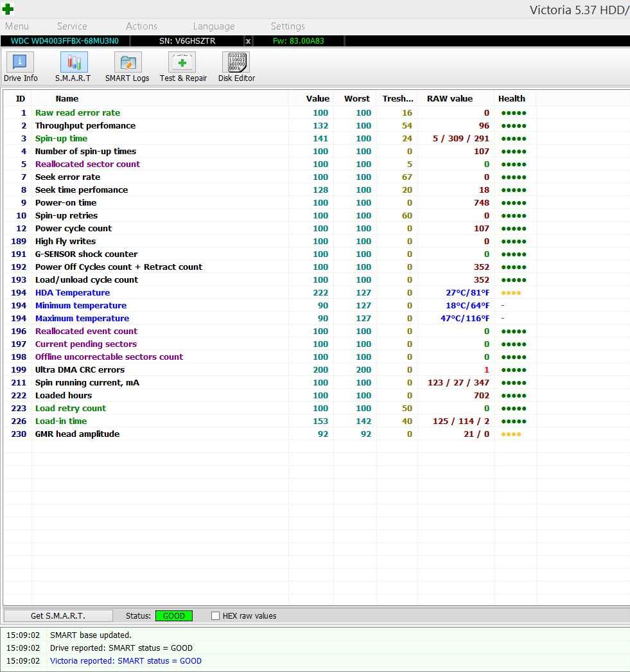Image resolution: width=630 pixels, height=672 pixels.
Task: Click the Get S.M.A.R.T. button
Action: point(58,616)
